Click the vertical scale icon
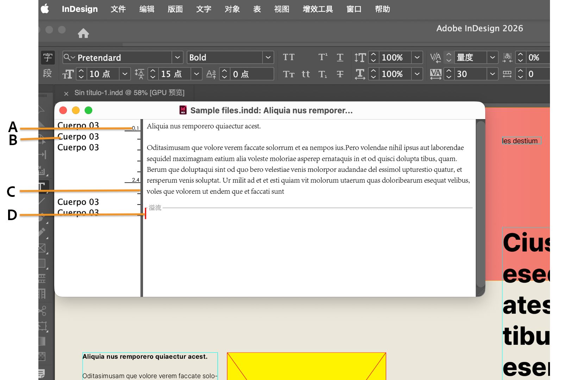Screen dimensions: 588x380 coord(360,57)
